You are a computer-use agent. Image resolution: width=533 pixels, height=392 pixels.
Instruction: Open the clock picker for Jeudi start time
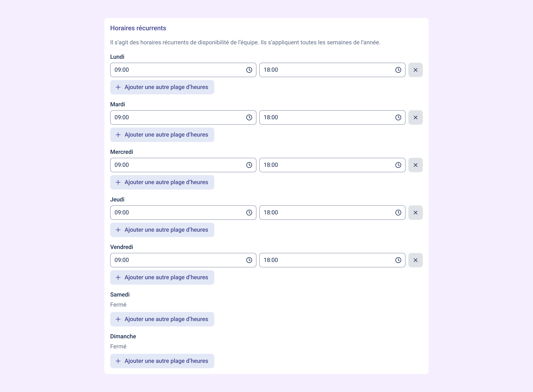click(249, 213)
